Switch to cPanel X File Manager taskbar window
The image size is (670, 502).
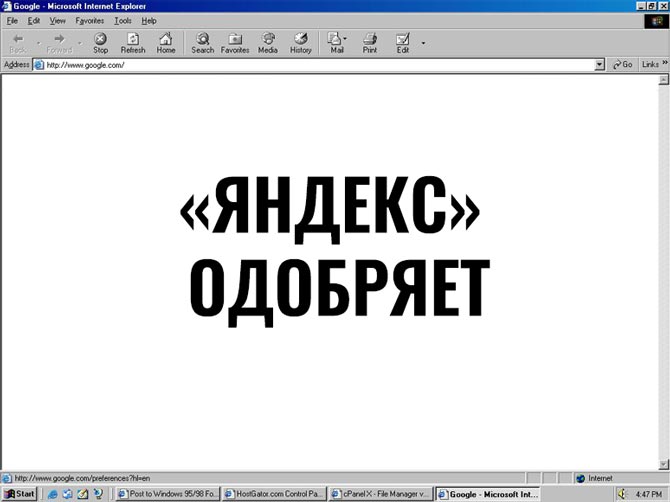click(x=382, y=494)
